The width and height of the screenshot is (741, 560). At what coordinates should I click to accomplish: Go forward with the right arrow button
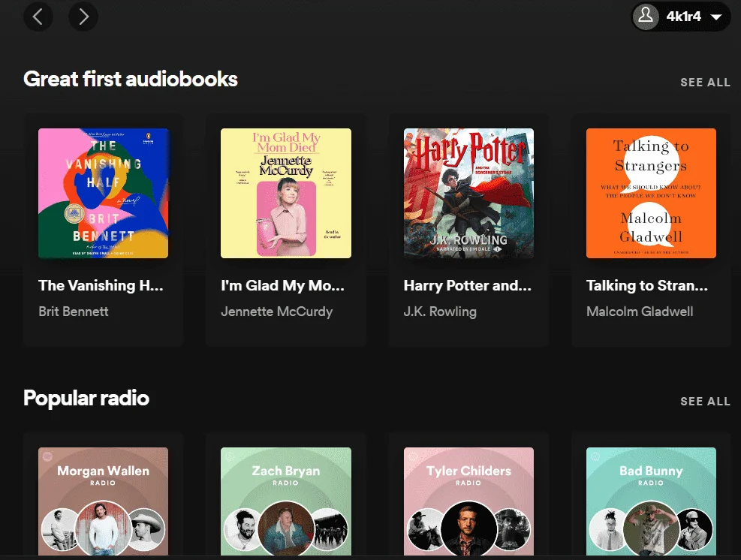83,17
